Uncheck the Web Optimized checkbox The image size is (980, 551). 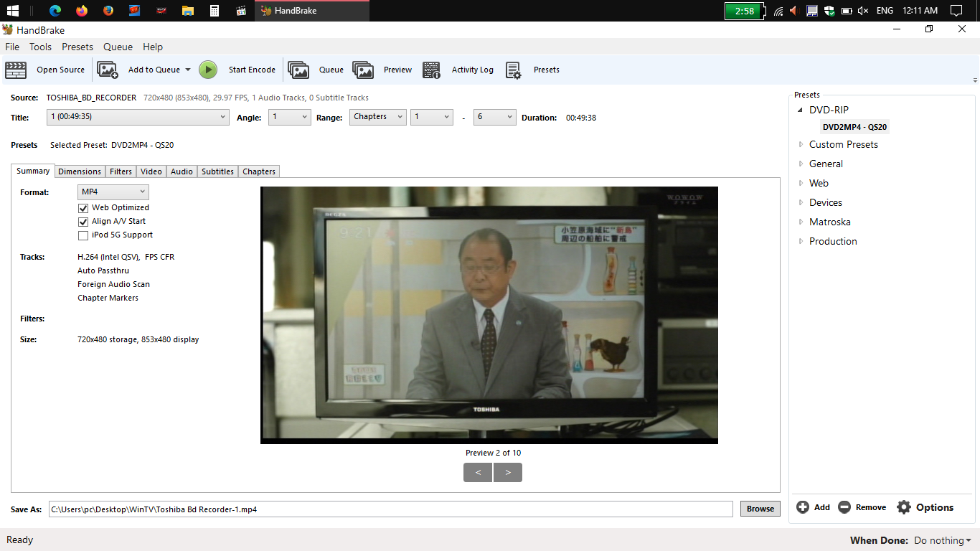(x=83, y=208)
